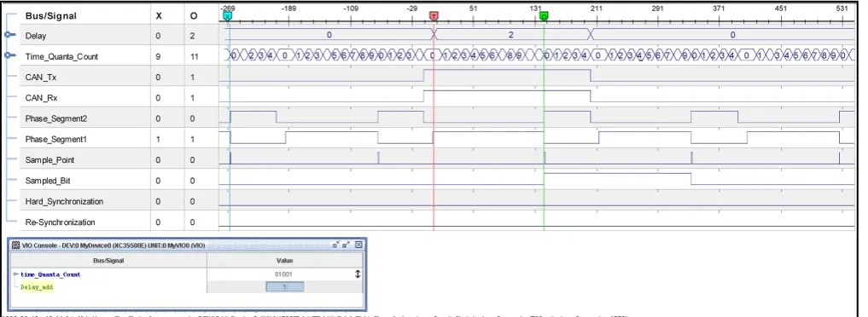Select the Phase_Segment1 signal

point(56,139)
